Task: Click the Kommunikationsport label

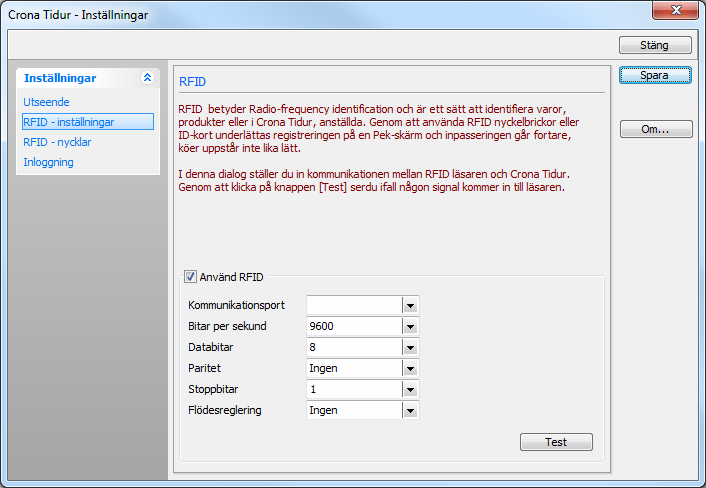Action: 236,305
